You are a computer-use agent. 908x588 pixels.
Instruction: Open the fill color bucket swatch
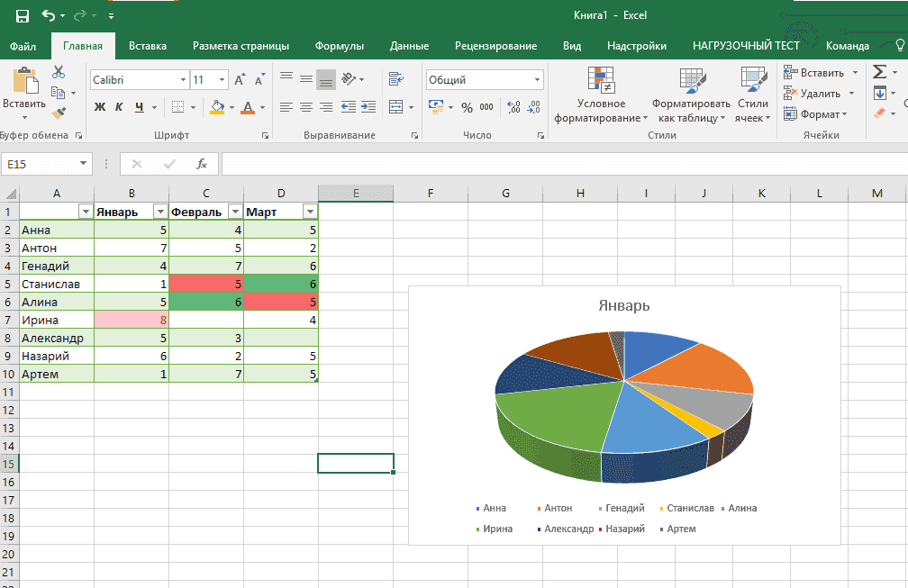coord(219,106)
